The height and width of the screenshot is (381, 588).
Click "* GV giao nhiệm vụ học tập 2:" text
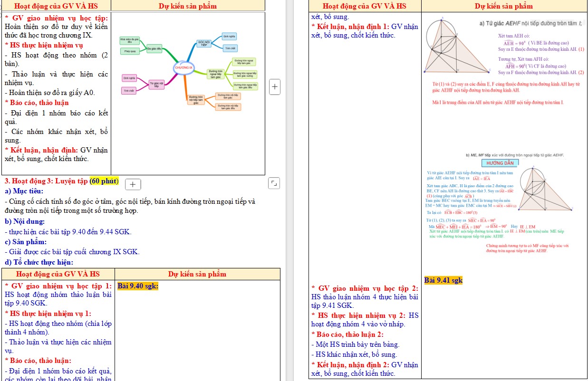tap(365, 288)
